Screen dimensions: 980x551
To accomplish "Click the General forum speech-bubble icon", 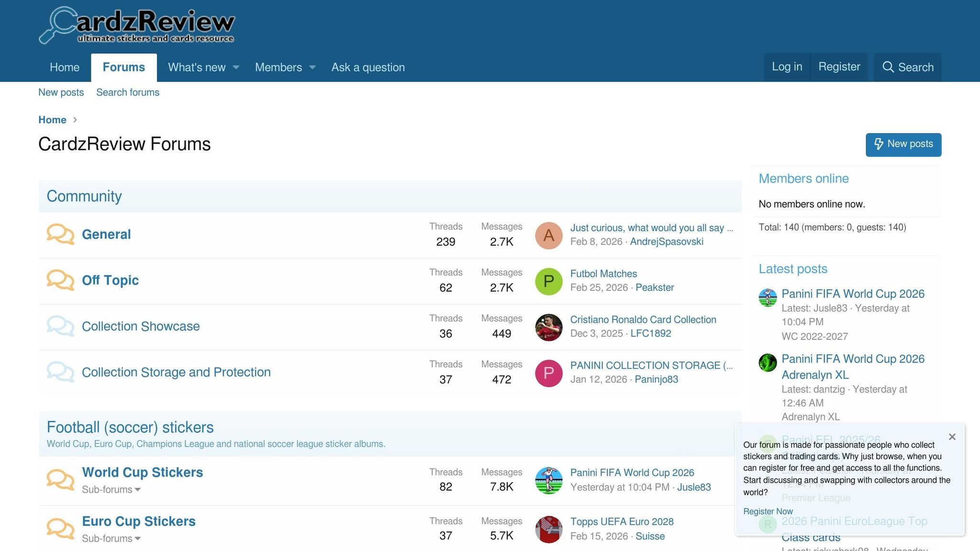I will (60, 234).
